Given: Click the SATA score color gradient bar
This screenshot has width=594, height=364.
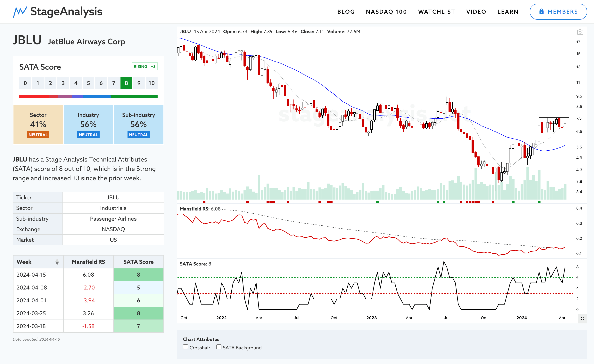Looking at the screenshot, I should tap(88, 97).
